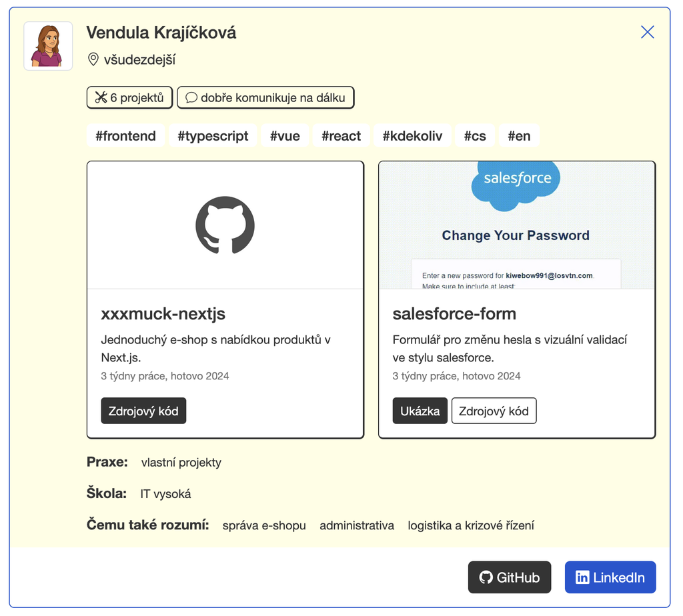The height and width of the screenshot is (616, 683).
Task: Open Zdrojový kód for xxxmuck-nextjs
Action: click(143, 411)
